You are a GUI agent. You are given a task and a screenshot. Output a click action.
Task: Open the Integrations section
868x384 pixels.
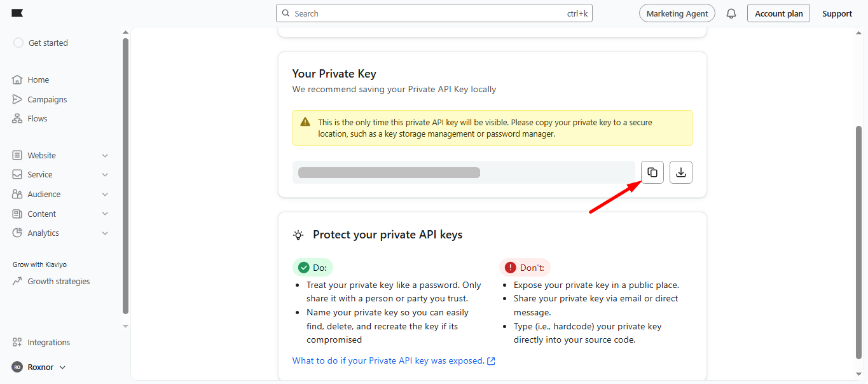(x=47, y=342)
